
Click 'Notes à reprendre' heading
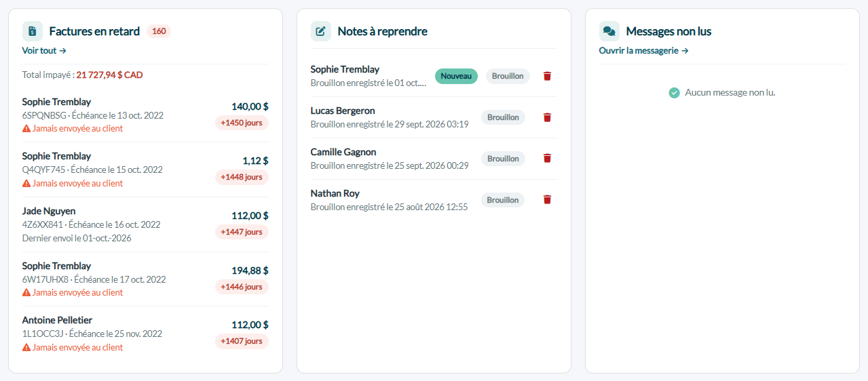point(382,31)
